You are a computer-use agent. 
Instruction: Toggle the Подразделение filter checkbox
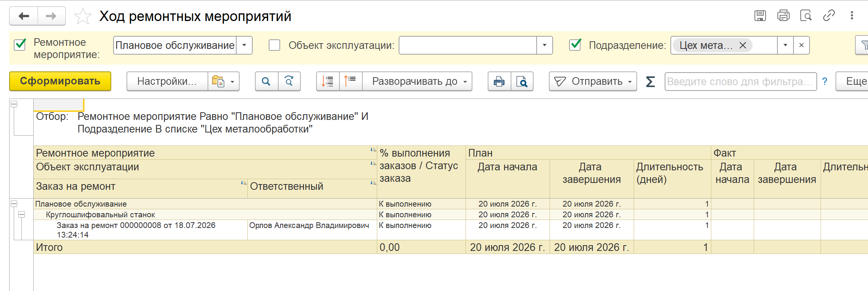(x=575, y=45)
